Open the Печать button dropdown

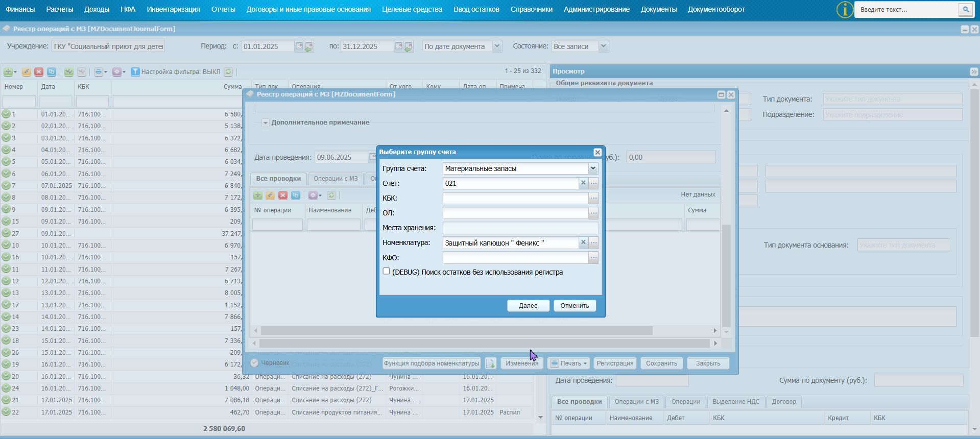tap(585, 363)
